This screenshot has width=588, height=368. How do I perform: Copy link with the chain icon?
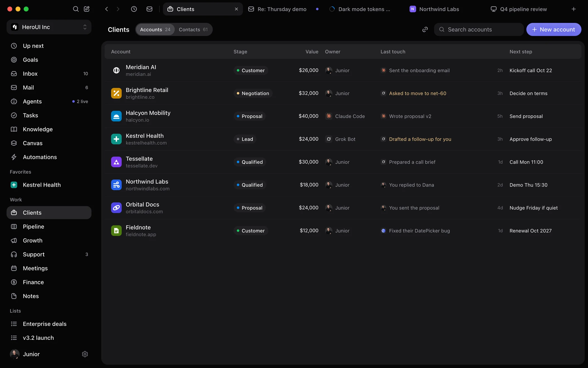point(425,30)
